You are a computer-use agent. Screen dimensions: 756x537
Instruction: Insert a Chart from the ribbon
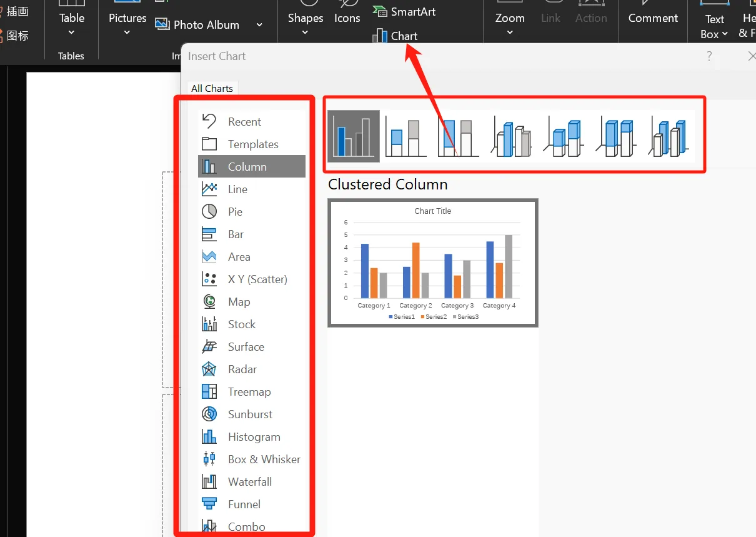click(395, 36)
